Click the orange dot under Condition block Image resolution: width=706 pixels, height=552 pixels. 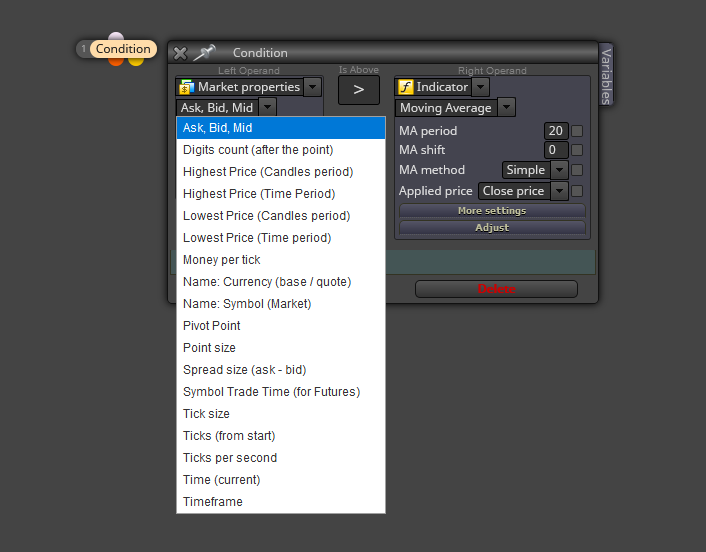[116, 61]
